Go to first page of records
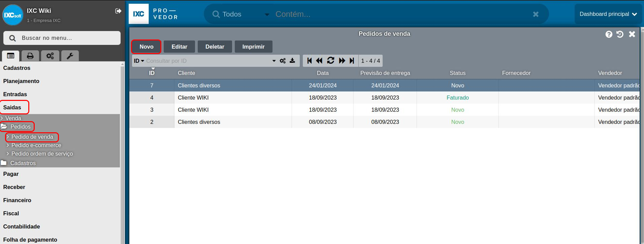The height and width of the screenshot is (244, 644). [x=310, y=61]
